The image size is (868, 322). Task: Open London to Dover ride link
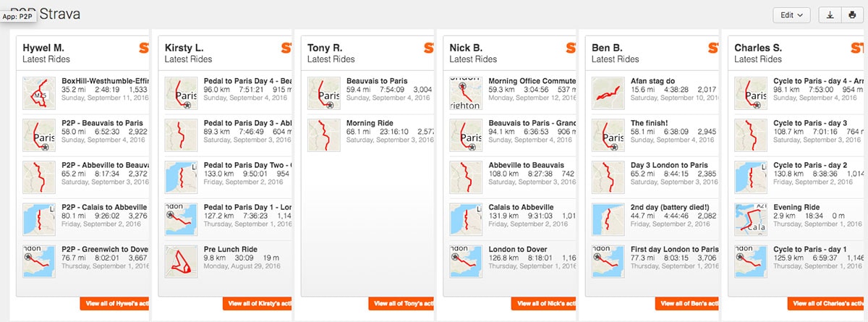(x=518, y=249)
